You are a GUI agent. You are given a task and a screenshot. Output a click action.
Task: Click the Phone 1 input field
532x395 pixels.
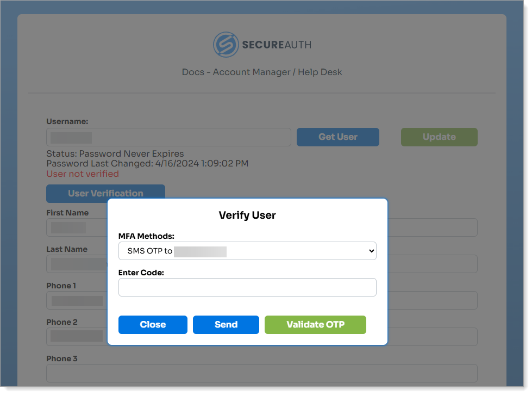click(x=76, y=300)
